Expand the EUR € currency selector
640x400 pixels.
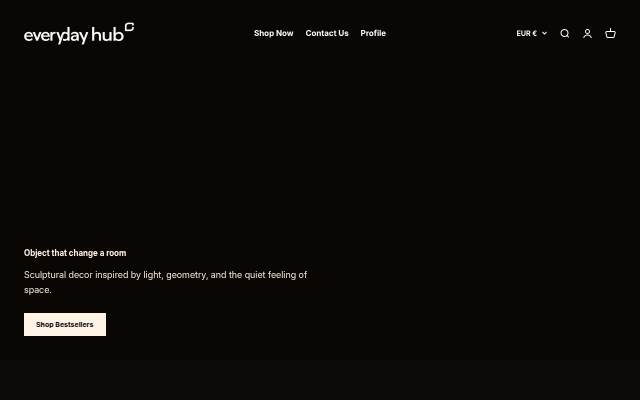click(x=531, y=33)
